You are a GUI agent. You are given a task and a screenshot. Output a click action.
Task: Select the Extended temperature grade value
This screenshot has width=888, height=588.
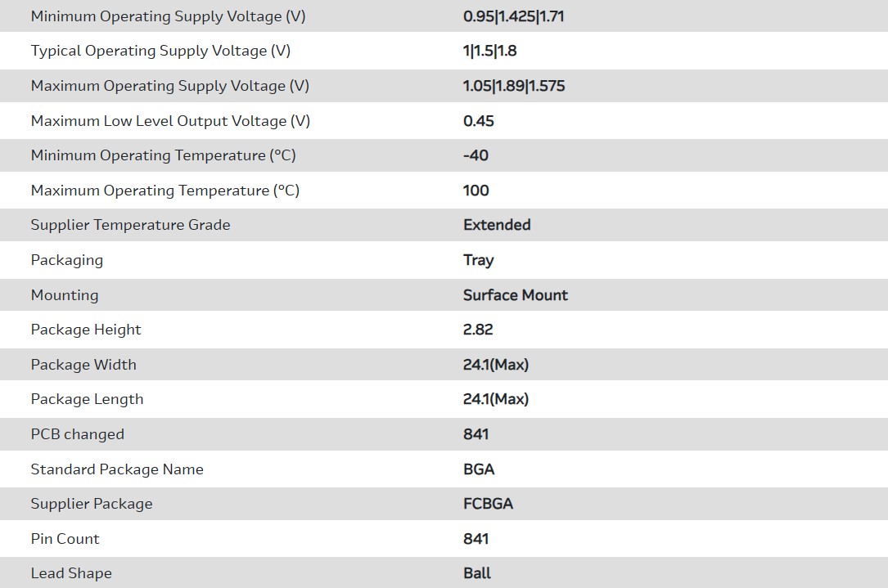click(x=497, y=225)
